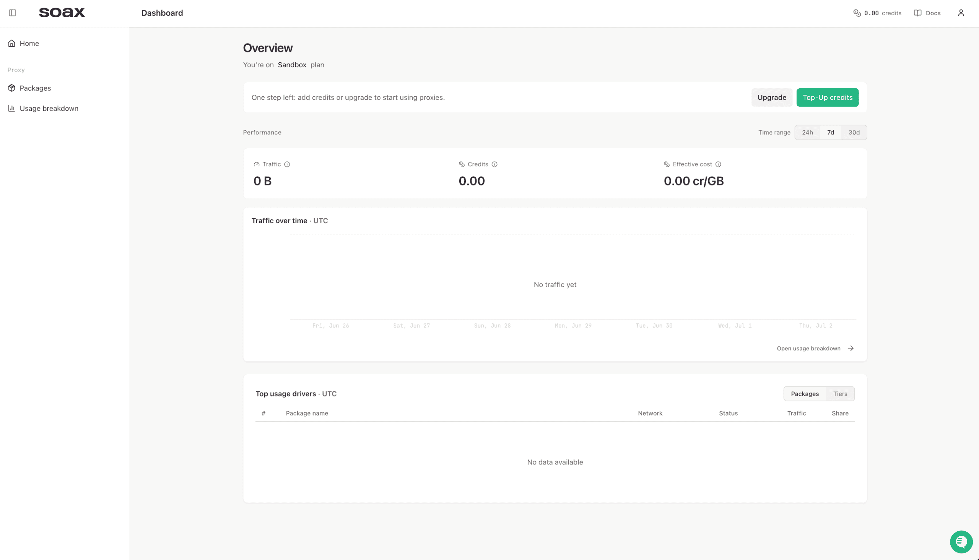Collapse the sidebar with the panel icon

(x=12, y=13)
